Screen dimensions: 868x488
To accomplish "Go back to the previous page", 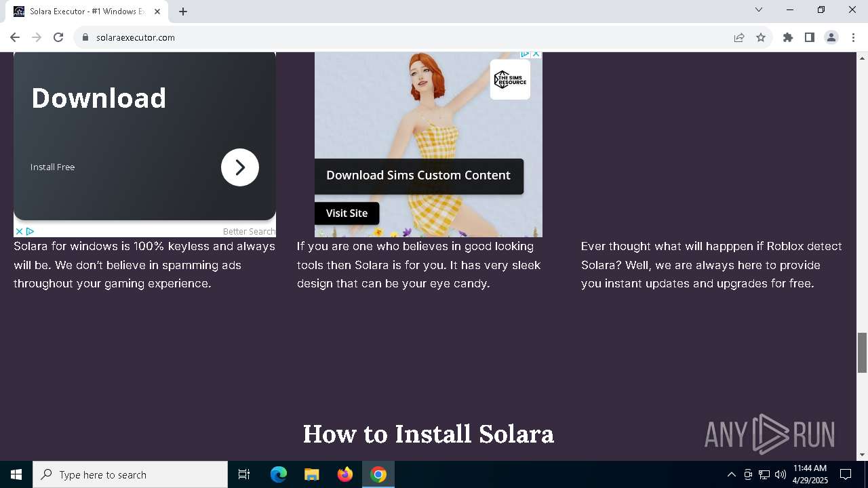I will (15, 37).
